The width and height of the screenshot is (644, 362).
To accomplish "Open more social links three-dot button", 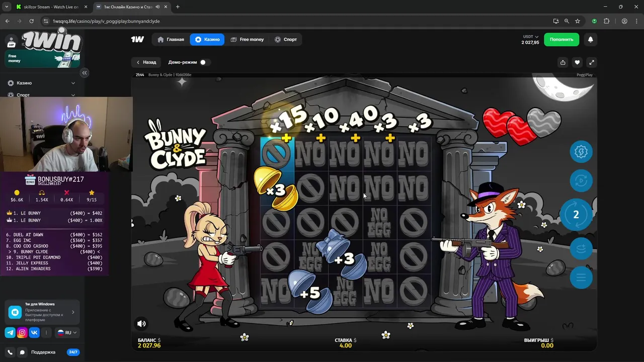I will click(46, 332).
